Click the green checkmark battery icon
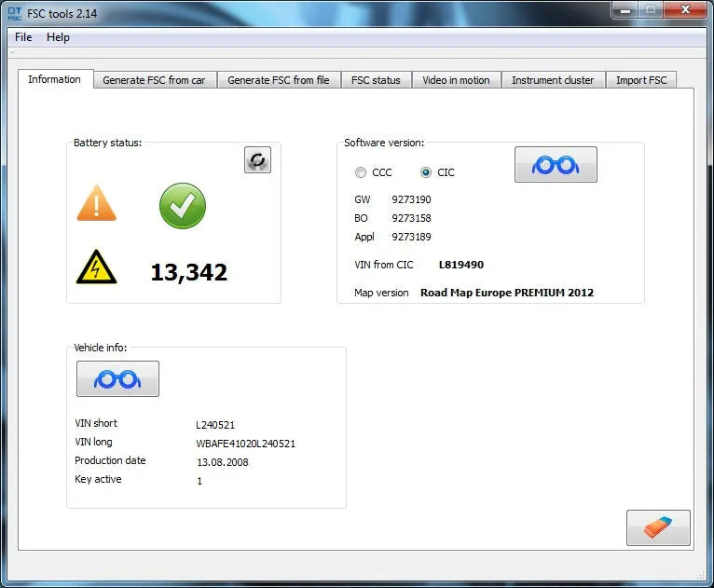The width and height of the screenshot is (714, 588). 182,206
